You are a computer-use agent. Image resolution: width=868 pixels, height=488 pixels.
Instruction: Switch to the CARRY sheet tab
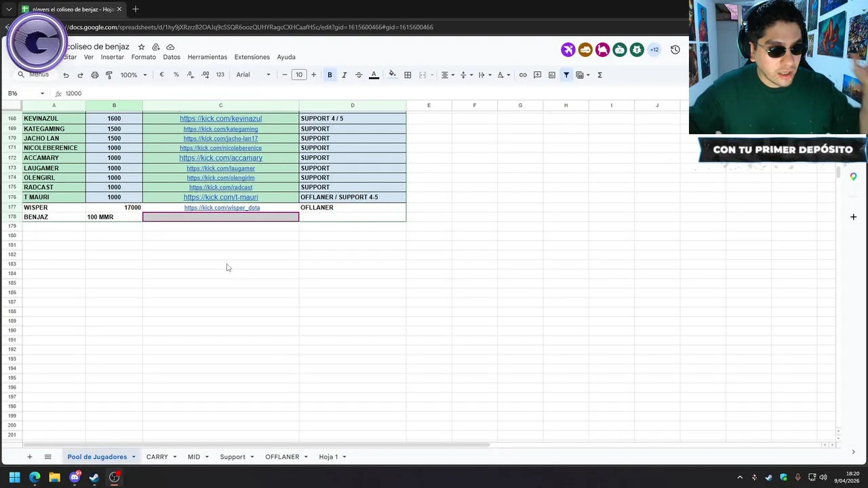point(157,457)
